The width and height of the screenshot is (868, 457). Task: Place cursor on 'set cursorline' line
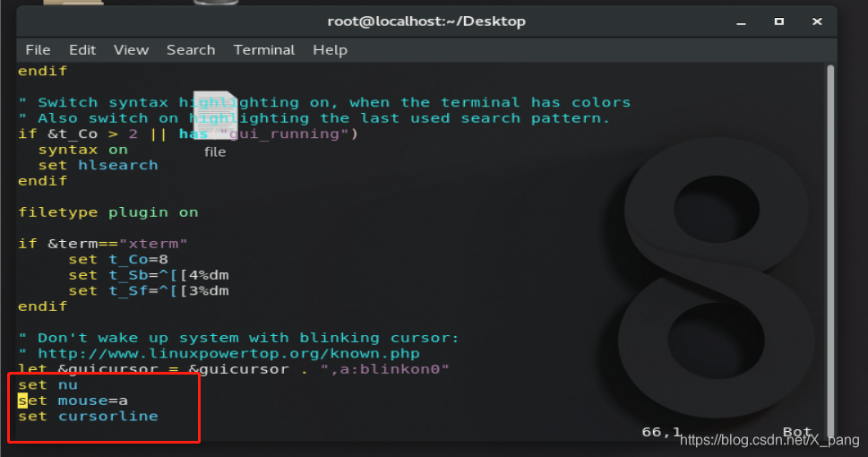(x=88, y=416)
